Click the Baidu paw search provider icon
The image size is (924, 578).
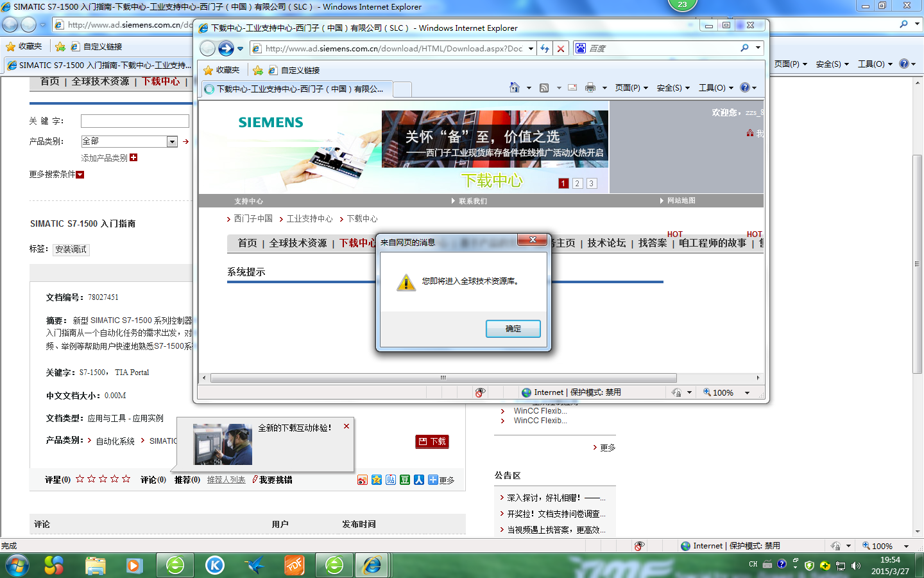[581, 48]
